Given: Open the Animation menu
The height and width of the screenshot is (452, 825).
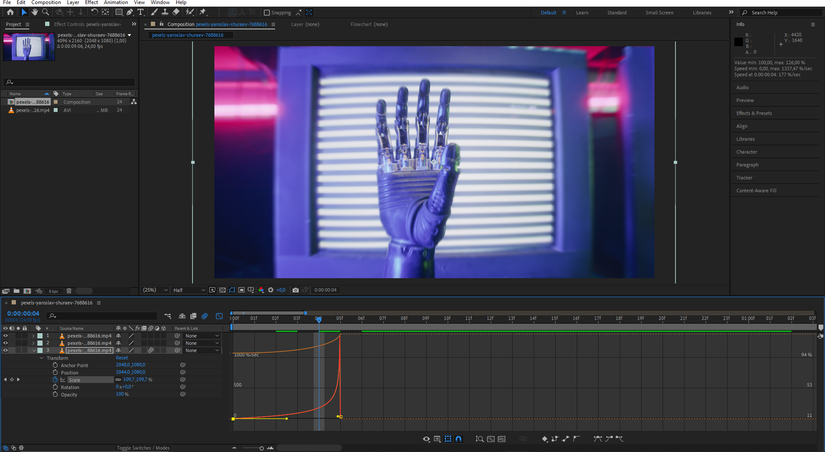Looking at the screenshot, I should 116,3.
